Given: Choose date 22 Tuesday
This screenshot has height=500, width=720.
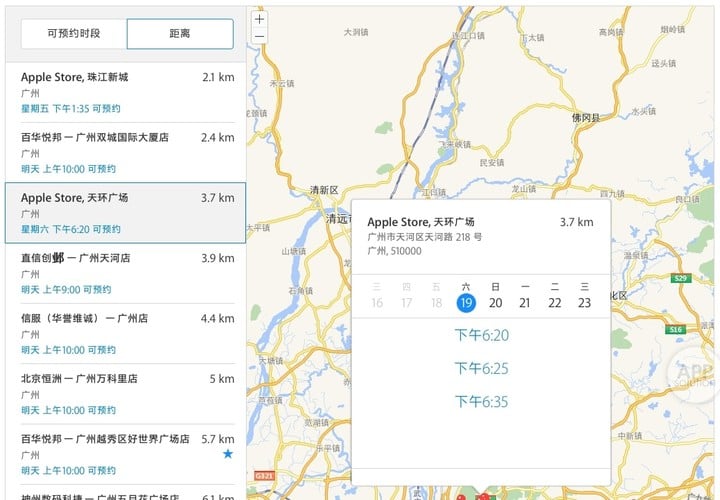Looking at the screenshot, I should coord(555,303).
